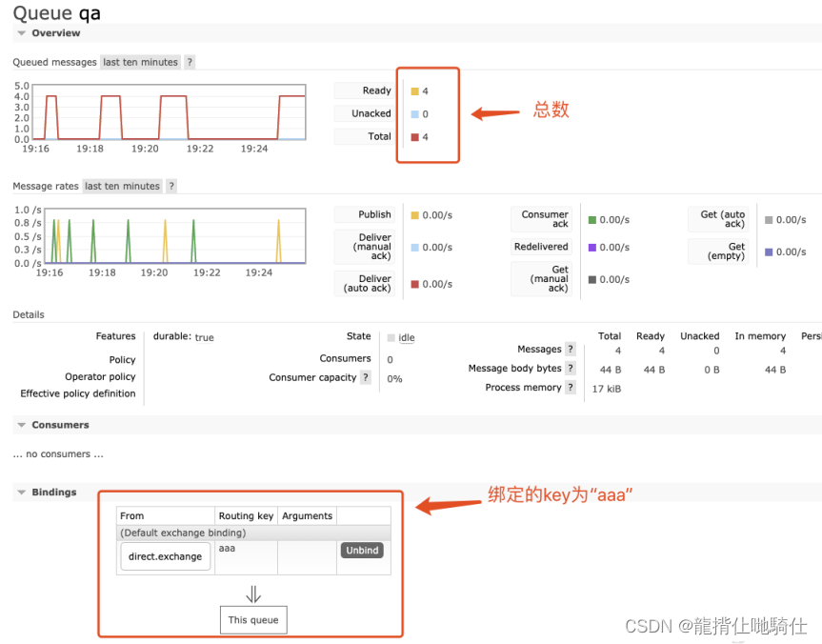822x644 pixels.
Task: Click the In memory column header
Action: coord(760,336)
